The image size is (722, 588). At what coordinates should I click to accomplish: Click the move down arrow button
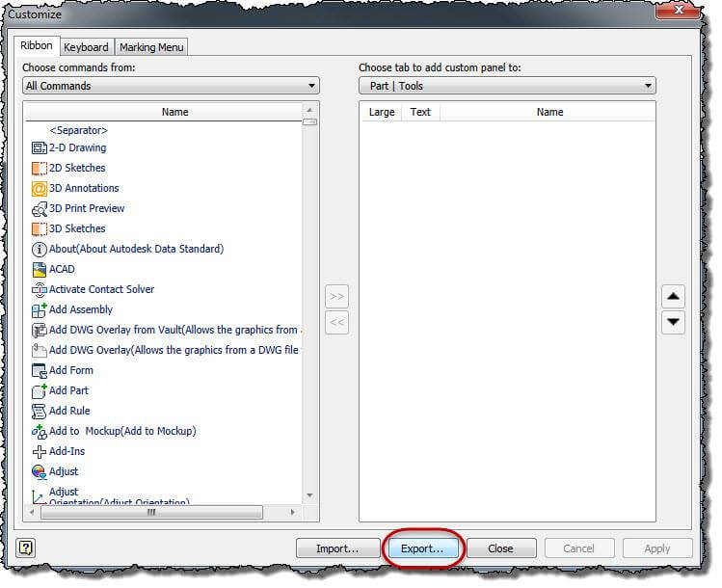coord(674,322)
